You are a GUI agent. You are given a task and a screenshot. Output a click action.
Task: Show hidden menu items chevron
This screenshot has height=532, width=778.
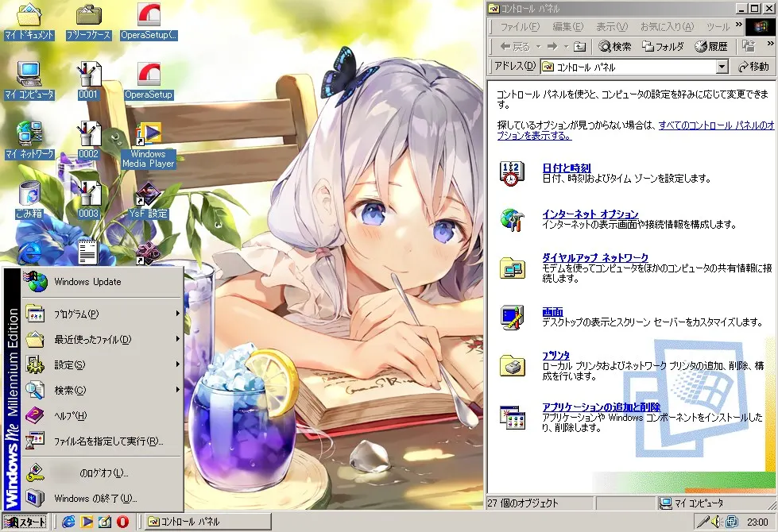(x=739, y=25)
